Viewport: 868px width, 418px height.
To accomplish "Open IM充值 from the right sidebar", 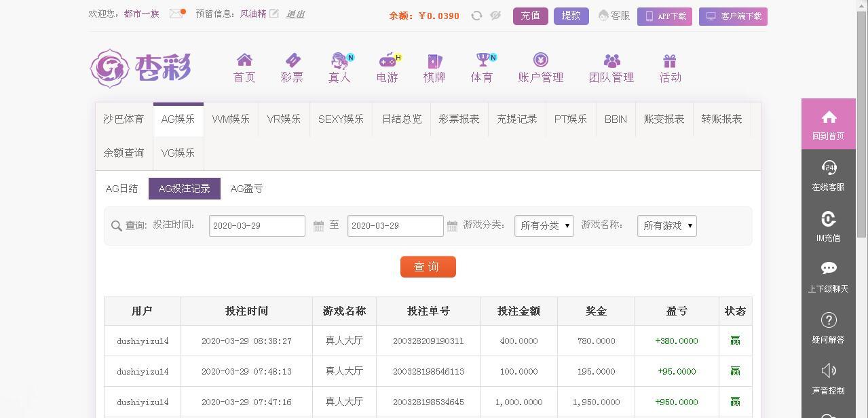I will (828, 226).
